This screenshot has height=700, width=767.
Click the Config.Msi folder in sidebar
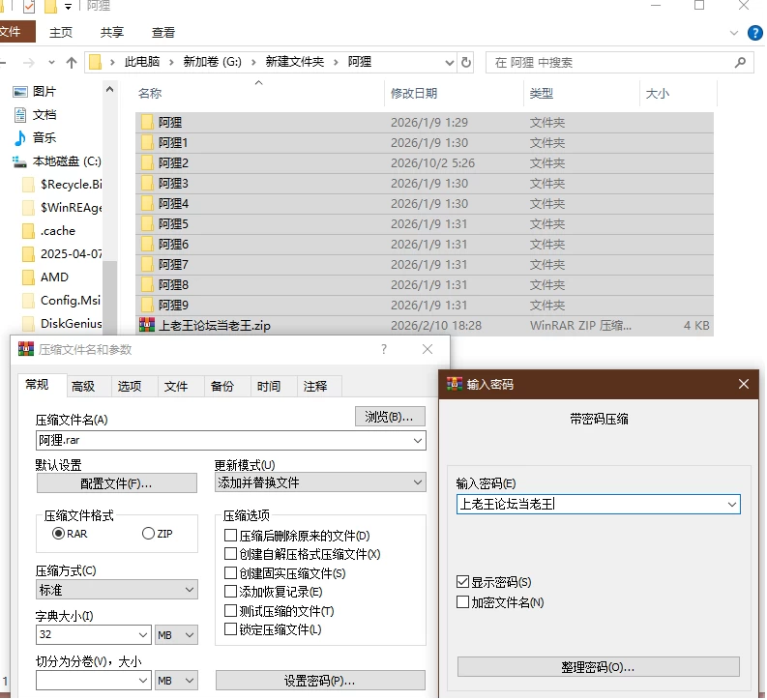(71, 300)
